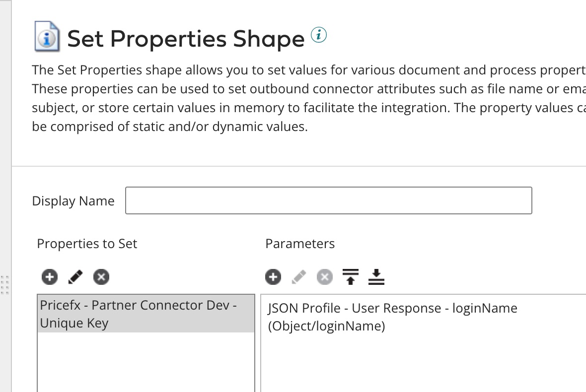Click the dotted panel resize grip
The height and width of the screenshot is (392, 586).
(x=5, y=284)
